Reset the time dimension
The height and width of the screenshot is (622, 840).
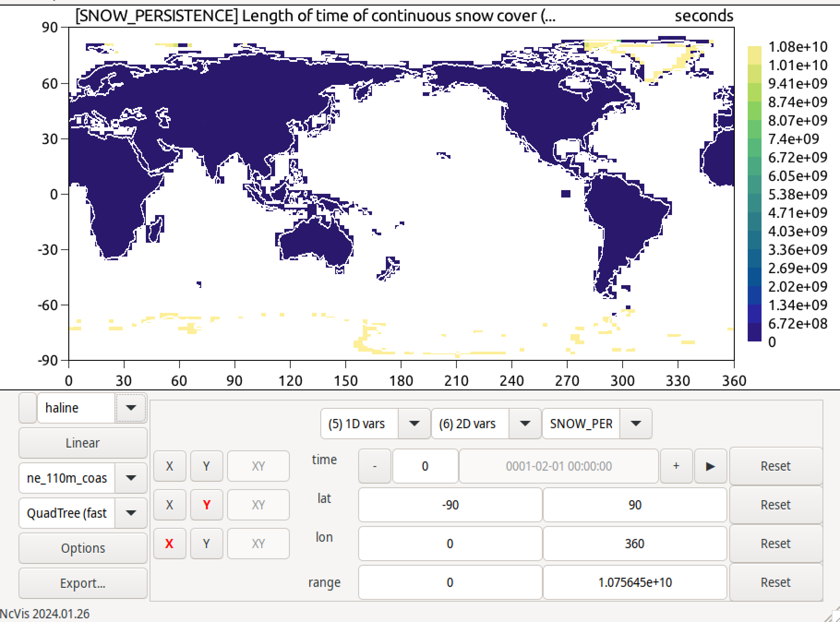pyautogui.click(x=776, y=466)
